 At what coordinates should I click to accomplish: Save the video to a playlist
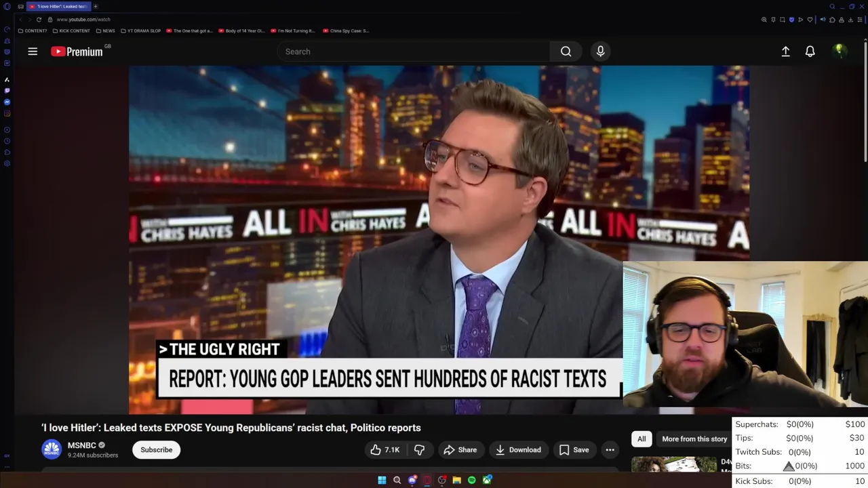click(x=574, y=449)
